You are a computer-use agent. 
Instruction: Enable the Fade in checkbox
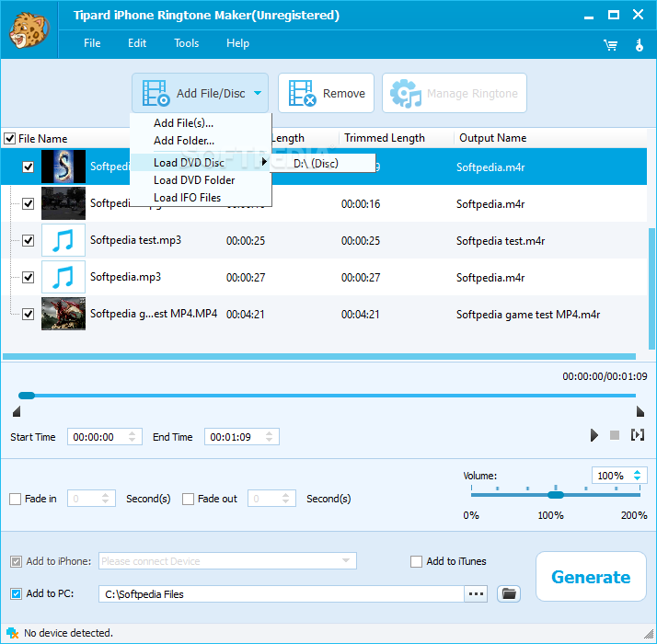pyautogui.click(x=15, y=499)
